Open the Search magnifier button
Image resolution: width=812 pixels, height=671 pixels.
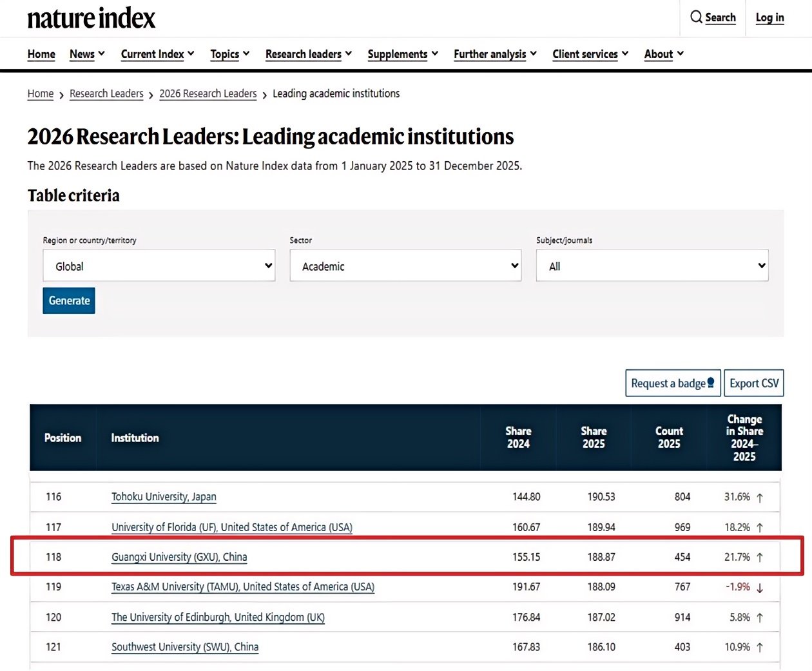click(x=713, y=17)
